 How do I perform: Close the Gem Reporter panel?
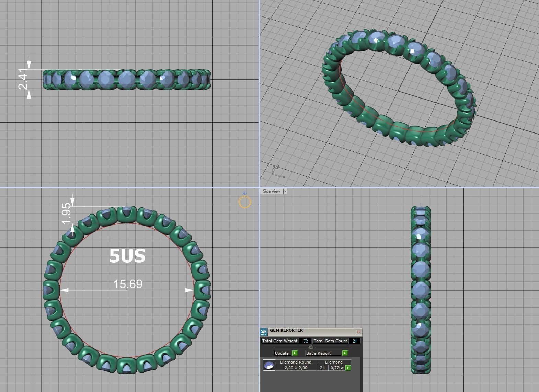coord(358,332)
